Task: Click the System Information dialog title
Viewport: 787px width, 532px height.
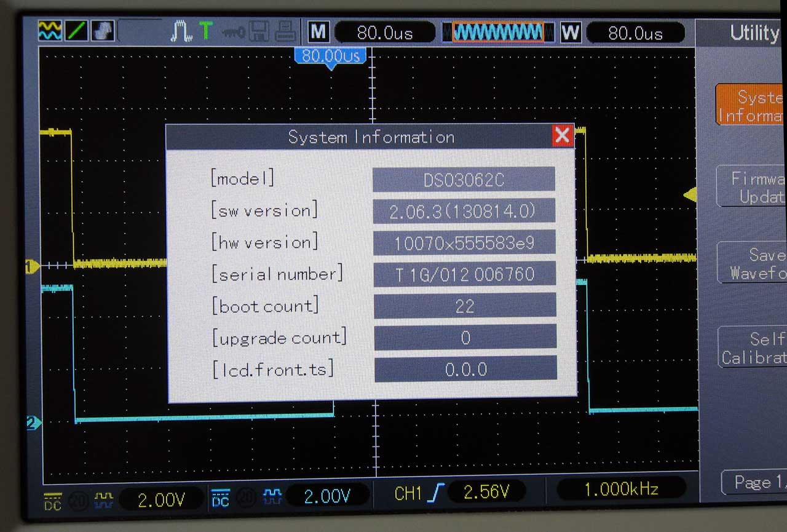Action: point(371,137)
